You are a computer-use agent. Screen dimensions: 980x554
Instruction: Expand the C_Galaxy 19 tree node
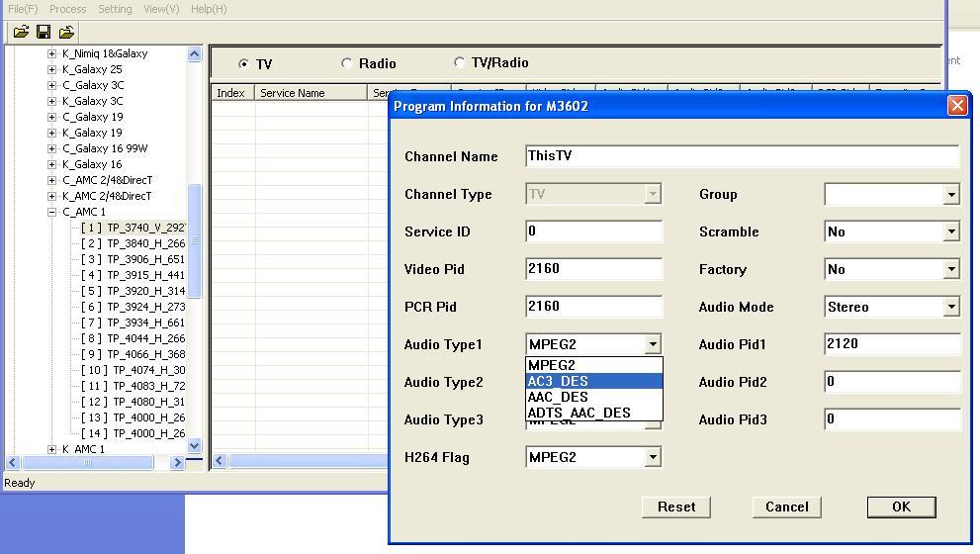coord(51,117)
